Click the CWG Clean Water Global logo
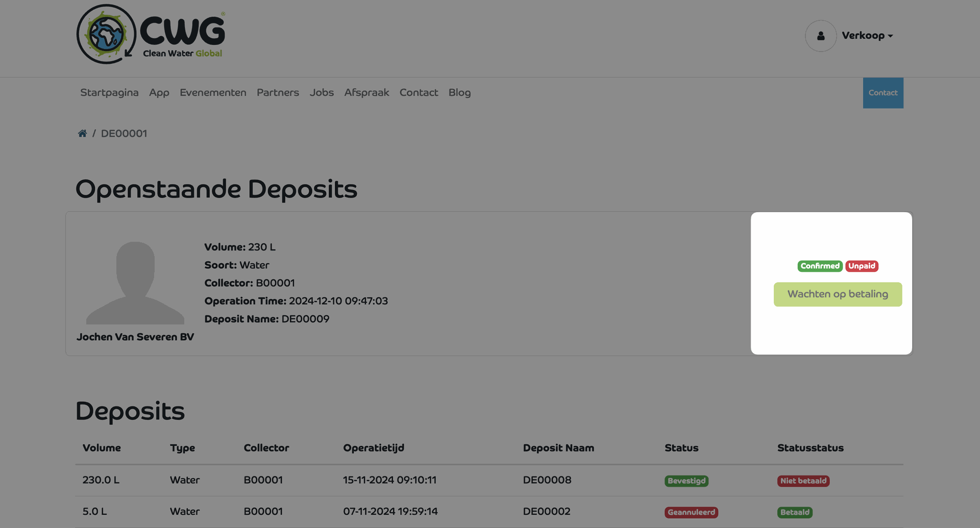980x528 pixels. click(x=151, y=34)
